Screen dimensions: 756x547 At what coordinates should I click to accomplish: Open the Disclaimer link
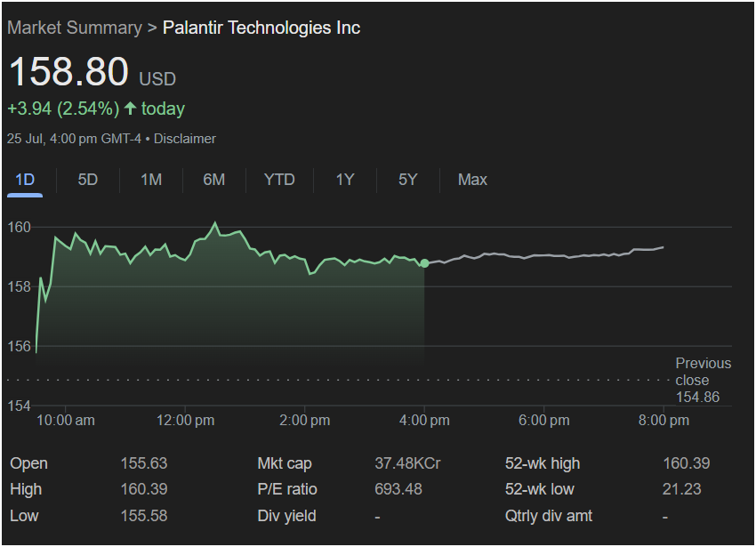[x=185, y=139]
